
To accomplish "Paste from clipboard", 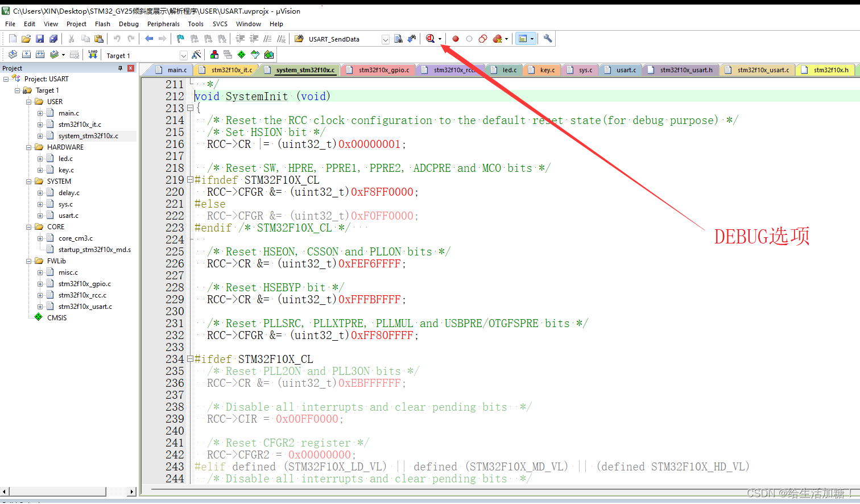I will [x=99, y=38].
